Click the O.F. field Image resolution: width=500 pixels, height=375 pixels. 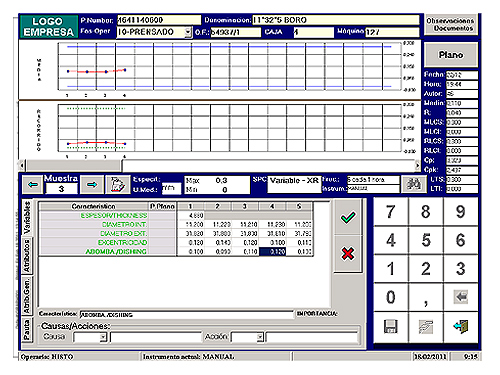point(236,32)
